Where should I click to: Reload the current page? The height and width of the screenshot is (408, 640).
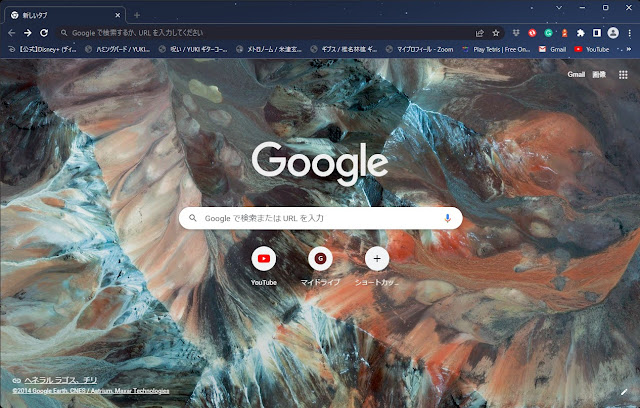(44, 33)
